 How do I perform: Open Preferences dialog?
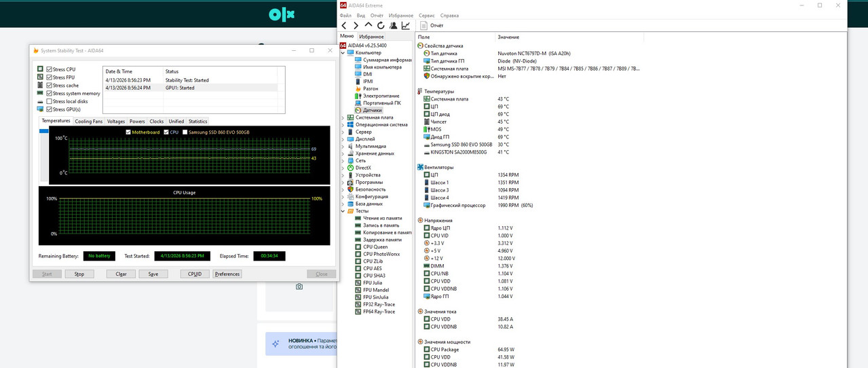(227, 274)
